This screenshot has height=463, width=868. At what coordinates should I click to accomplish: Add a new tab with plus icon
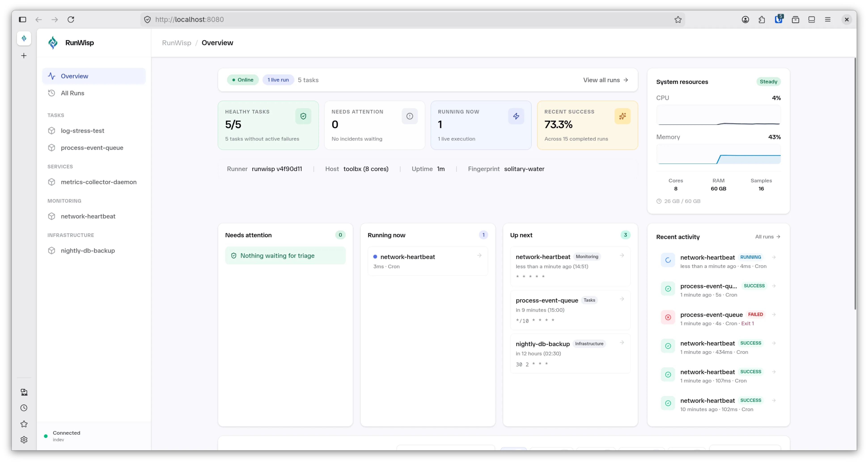click(x=24, y=56)
